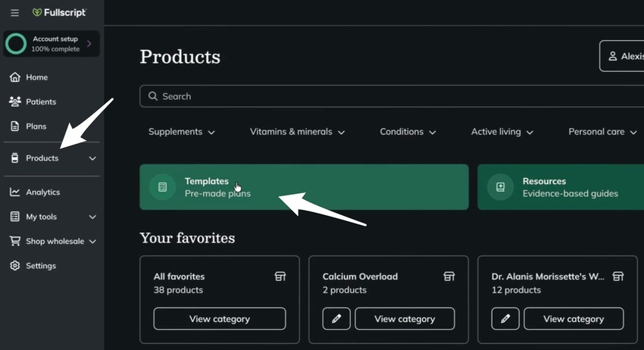Open Settings gear in sidebar
This screenshot has height=350, width=644.
click(x=15, y=266)
